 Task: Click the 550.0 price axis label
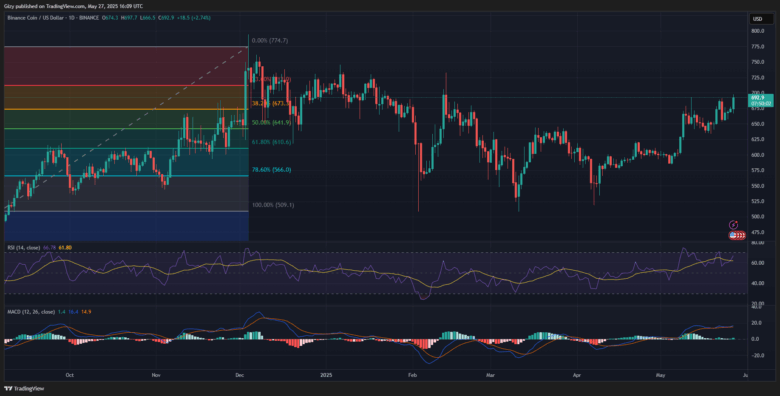point(759,186)
